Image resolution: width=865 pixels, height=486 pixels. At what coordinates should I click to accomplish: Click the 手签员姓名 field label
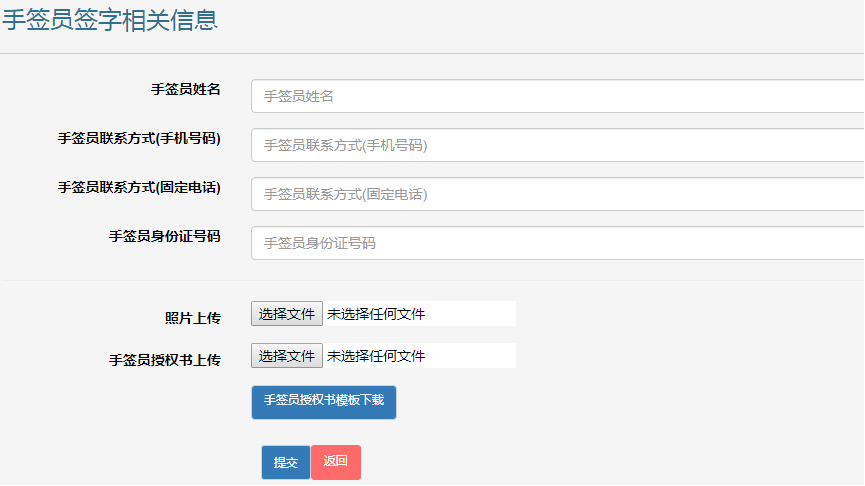(x=186, y=89)
